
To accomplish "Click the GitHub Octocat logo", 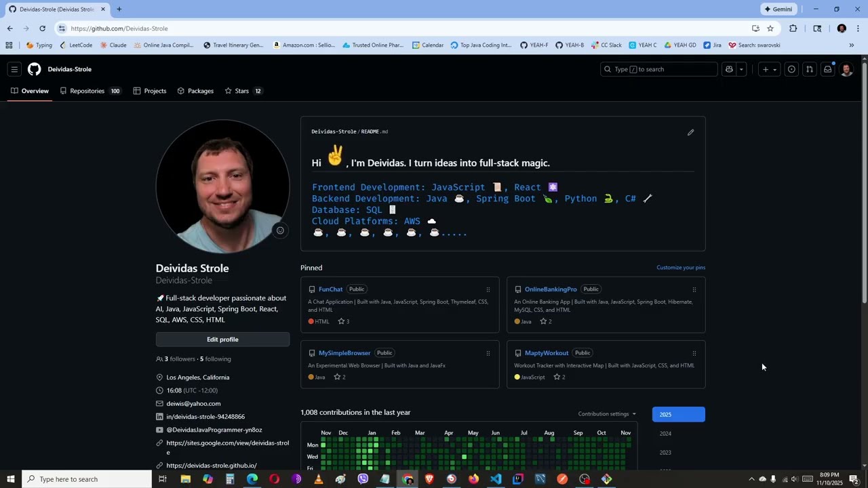I will click(x=34, y=69).
